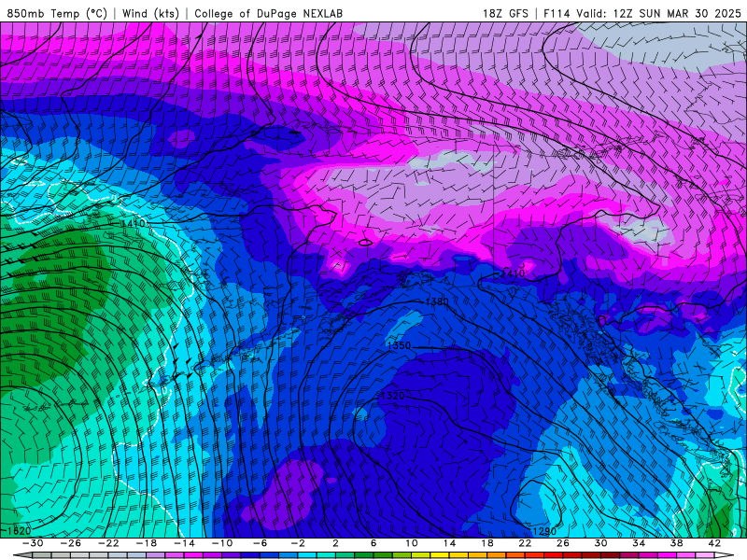Click the '18Z GFS' model run label
Image resolution: width=747 pixels, height=560 pixels.
pos(505,14)
